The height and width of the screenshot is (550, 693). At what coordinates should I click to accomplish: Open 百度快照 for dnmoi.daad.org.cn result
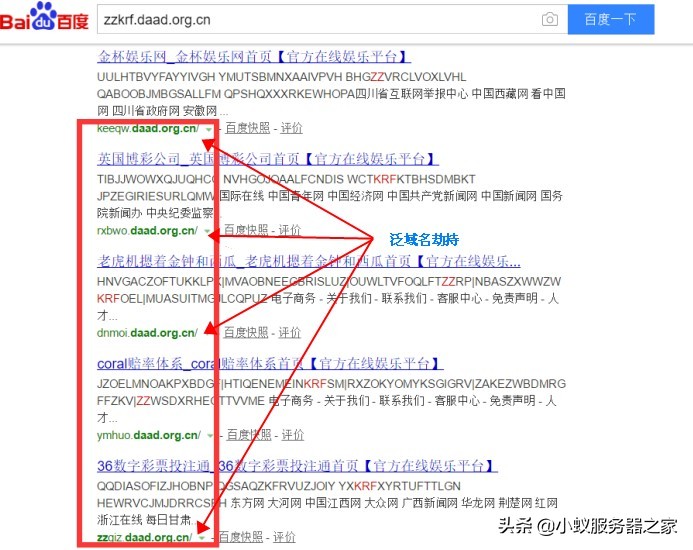pos(246,332)
